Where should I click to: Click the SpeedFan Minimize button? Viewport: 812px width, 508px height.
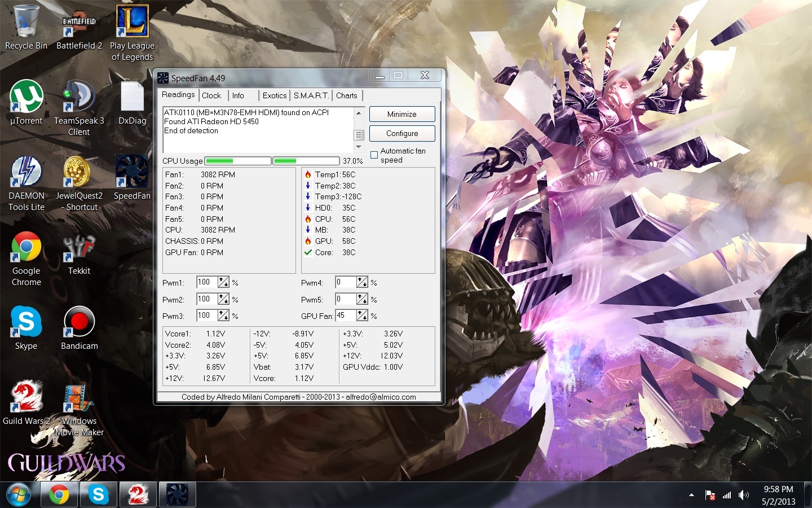pos(402,114)
